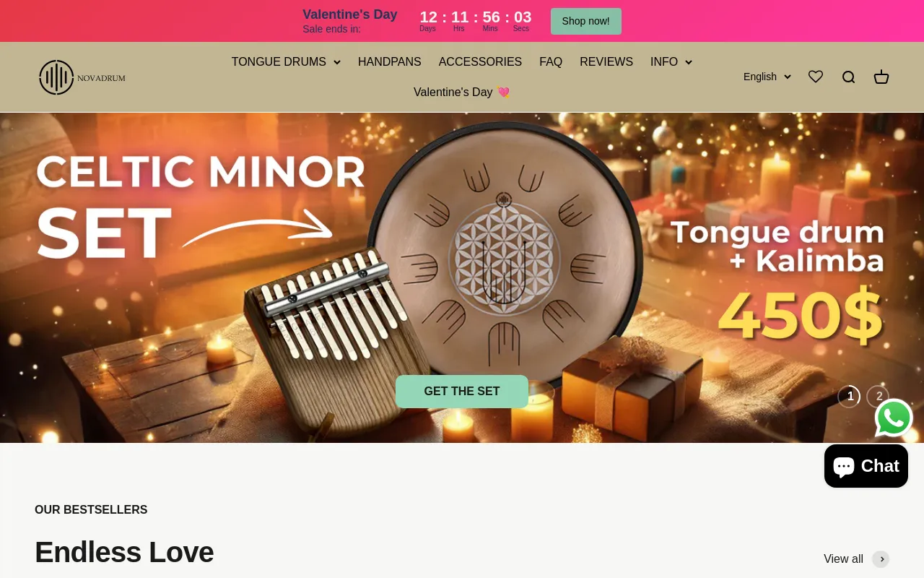
Task: Open the Shopify Chat widget
Action: tap(866, 466)
